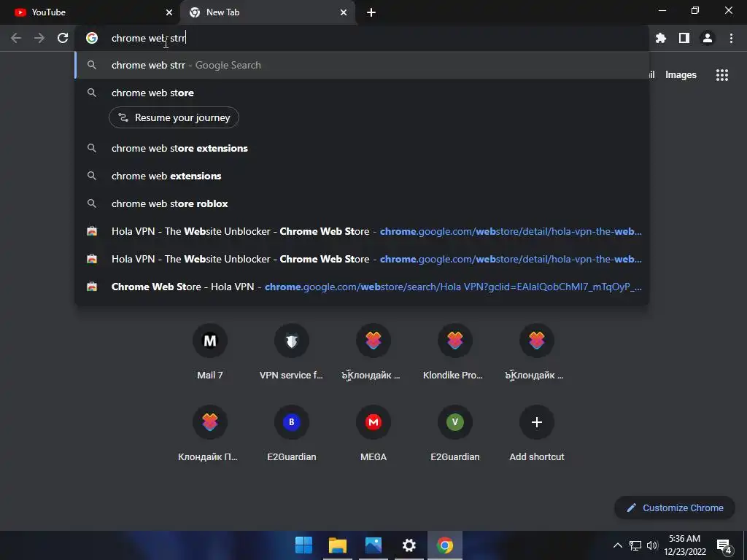The width and height of the screenshot is (747, 560).
Task: Open the Google apps grid
Action: 722,75
